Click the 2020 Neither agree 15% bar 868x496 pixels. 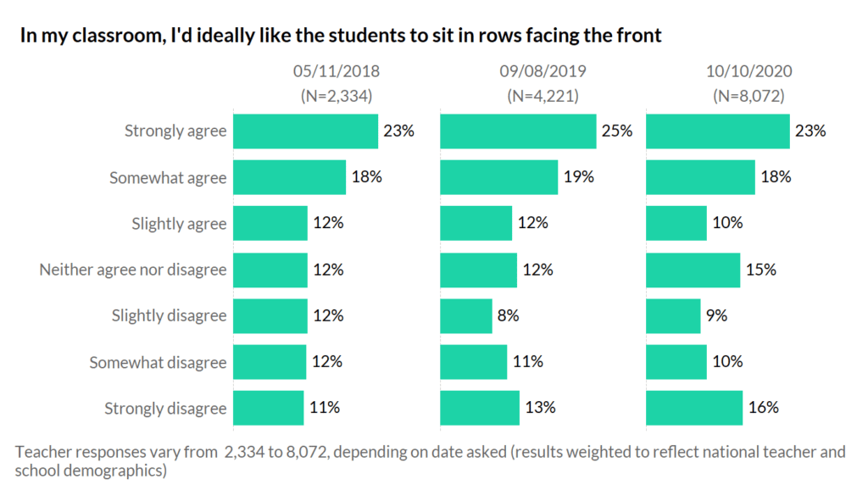693,270
